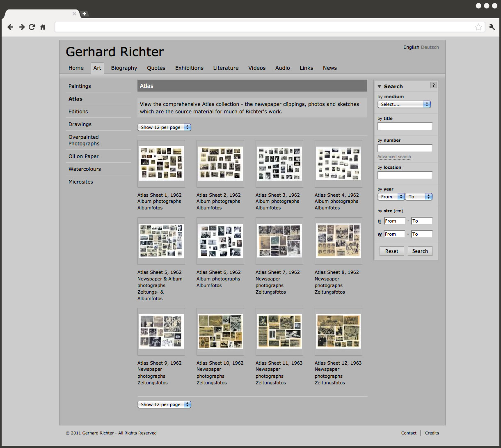
Task: Bookmark page with the star icon
Action: point(478,27)
